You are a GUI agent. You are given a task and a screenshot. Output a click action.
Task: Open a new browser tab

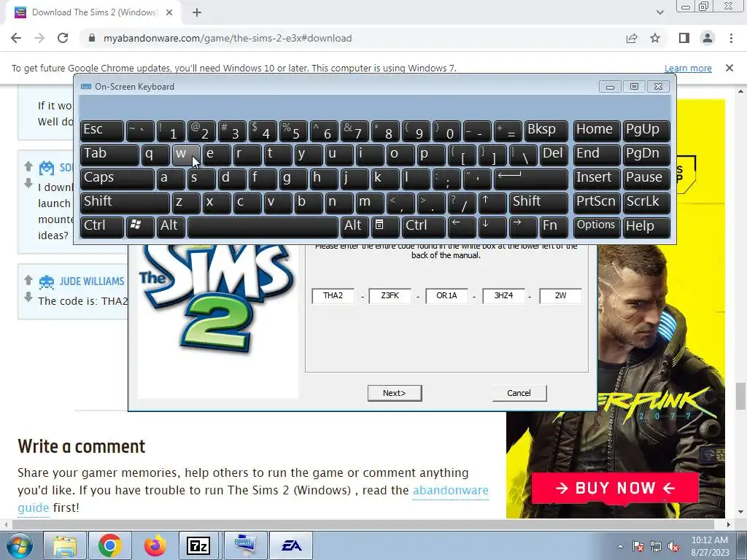click(x=197, y=12)
